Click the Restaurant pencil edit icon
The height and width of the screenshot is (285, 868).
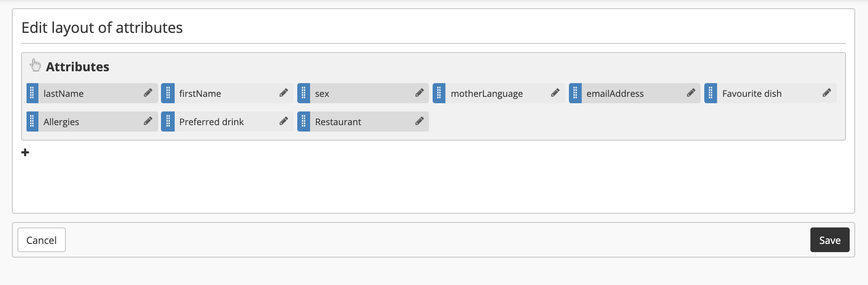point(419,121)
